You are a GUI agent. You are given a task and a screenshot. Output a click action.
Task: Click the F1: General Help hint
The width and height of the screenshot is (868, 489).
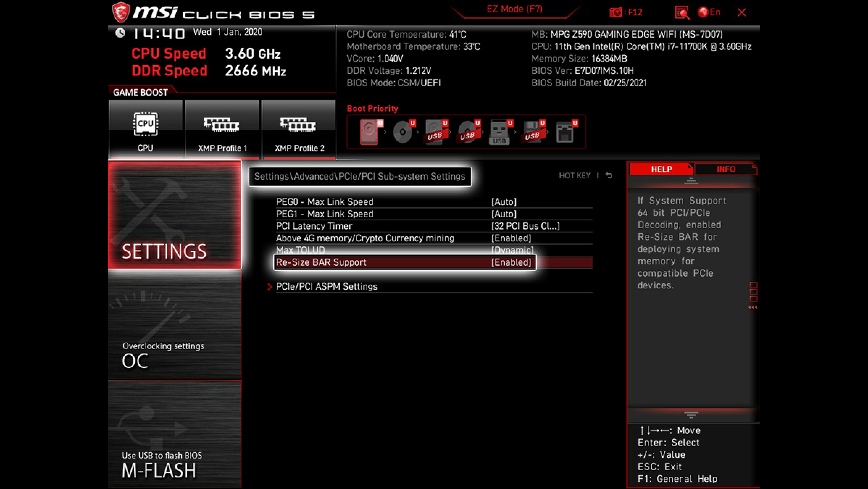click(x=677, y=479)
